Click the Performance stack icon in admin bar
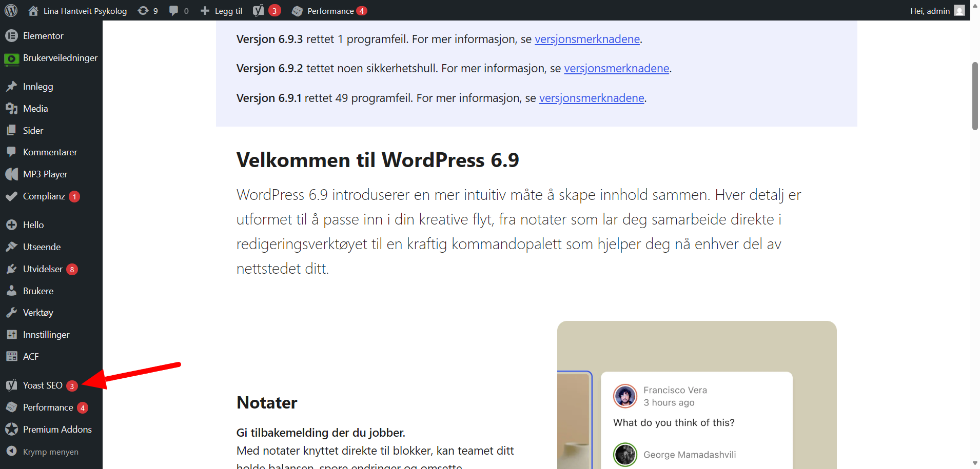980x469 pixels. [298, 10]
